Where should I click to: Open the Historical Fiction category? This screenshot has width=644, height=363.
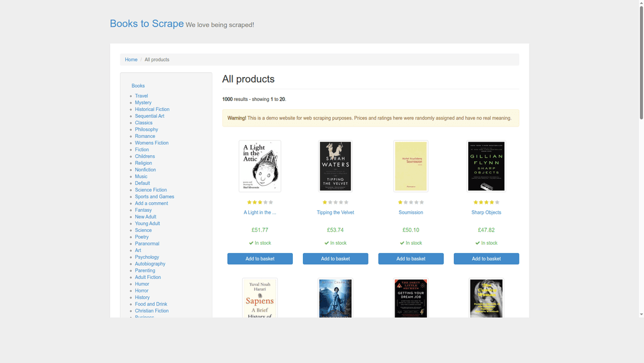click(x=152, y=109)
